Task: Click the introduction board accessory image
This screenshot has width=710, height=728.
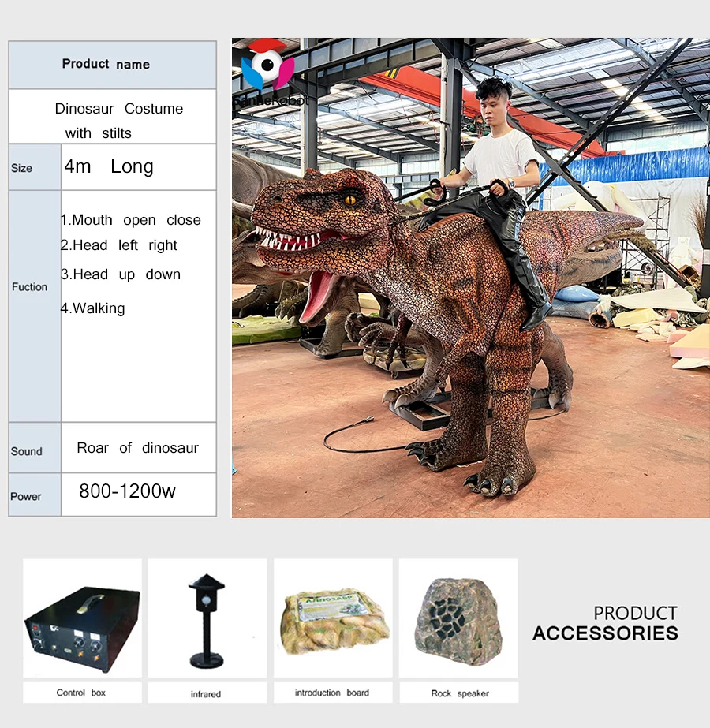Action: pyautogui.click(x=332, y=619)
